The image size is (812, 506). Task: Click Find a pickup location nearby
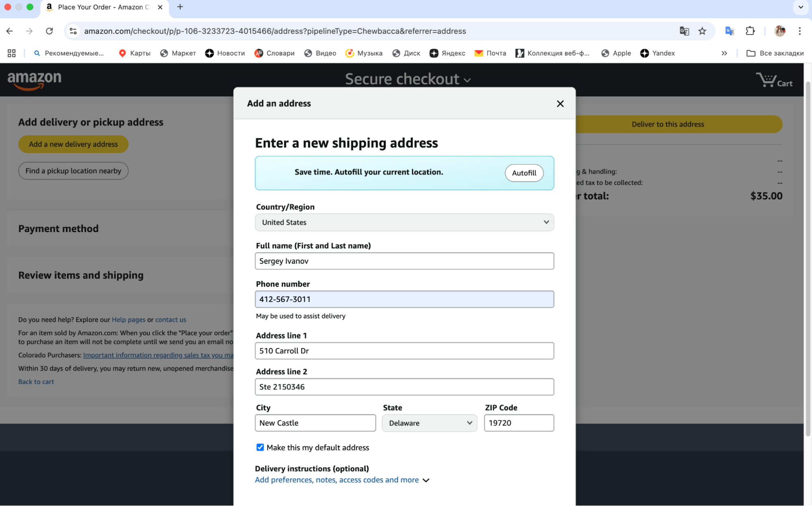73,171
